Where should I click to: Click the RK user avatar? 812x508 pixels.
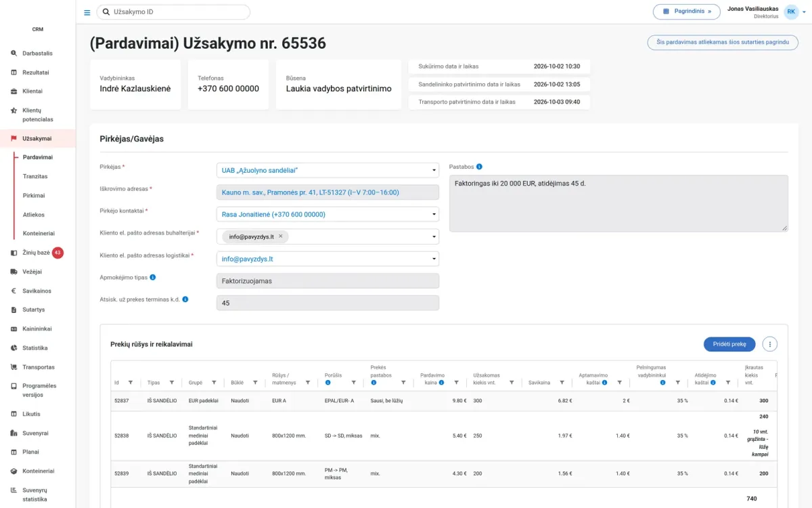pos(790,12)
